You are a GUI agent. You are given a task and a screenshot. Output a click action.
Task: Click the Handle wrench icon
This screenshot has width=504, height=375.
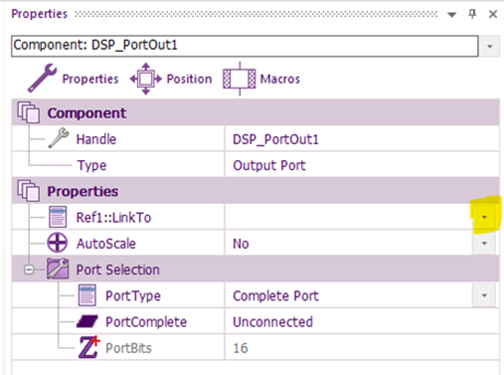tap(58, 138)
